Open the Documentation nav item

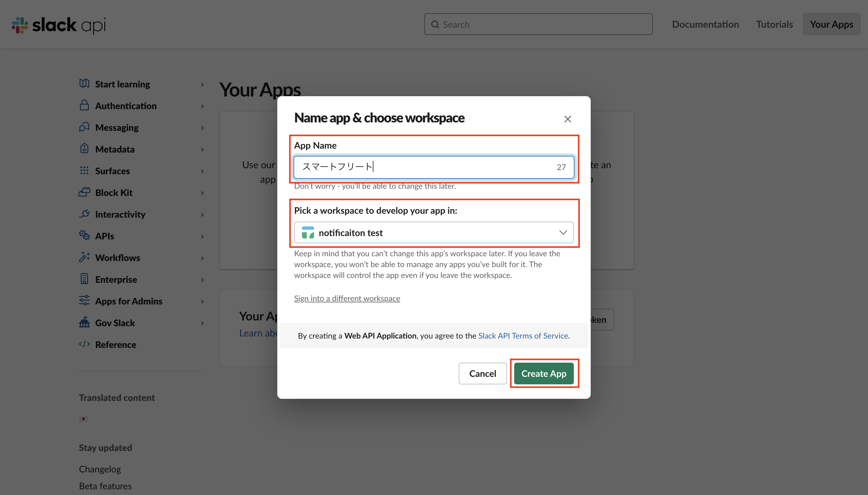click(705, 24)
